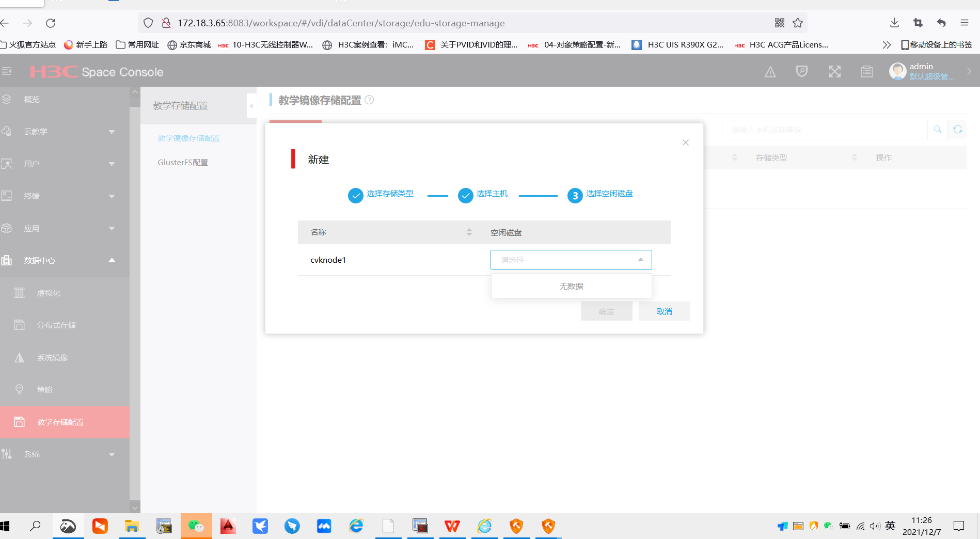Open the 京东商城 bookmark
Viewport: 980px width, 539px height.
click(x=189, y=45)
